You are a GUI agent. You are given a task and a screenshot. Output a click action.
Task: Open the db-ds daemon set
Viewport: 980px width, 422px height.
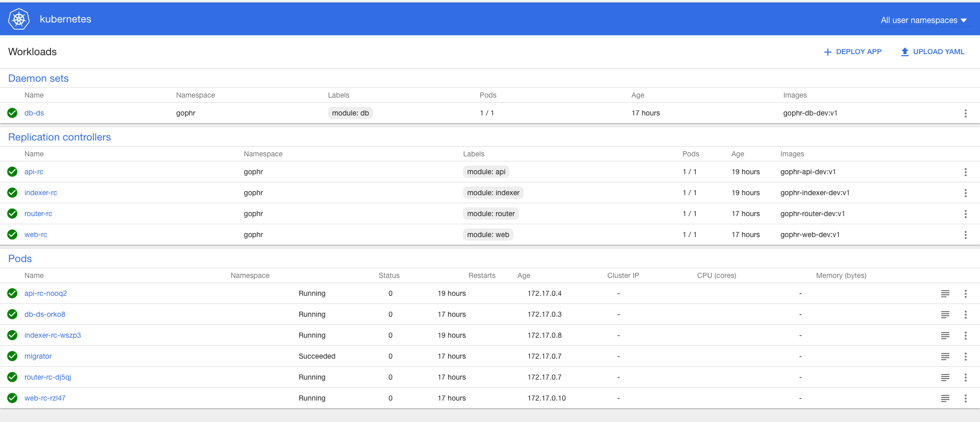click(x=34, y=113)
